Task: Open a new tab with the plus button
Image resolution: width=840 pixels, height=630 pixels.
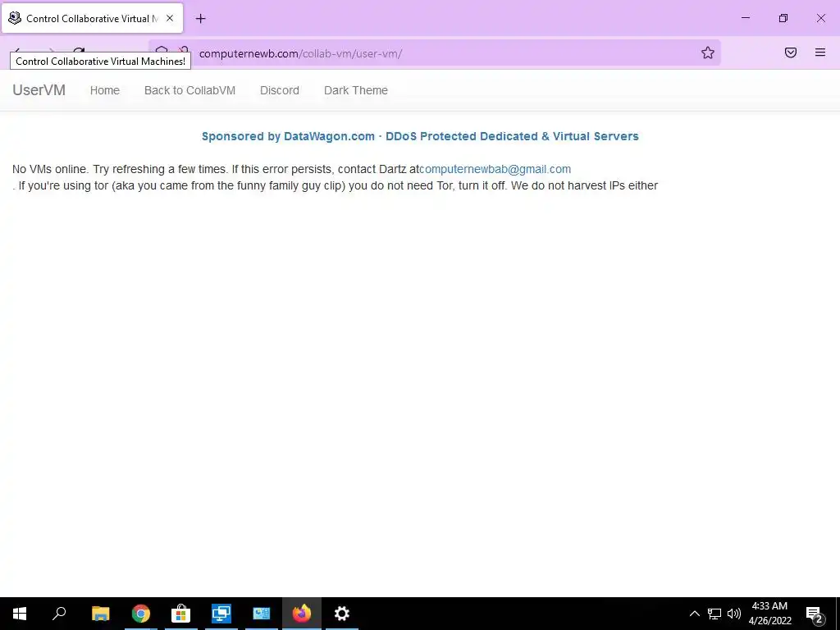Action: pos(200,19)
